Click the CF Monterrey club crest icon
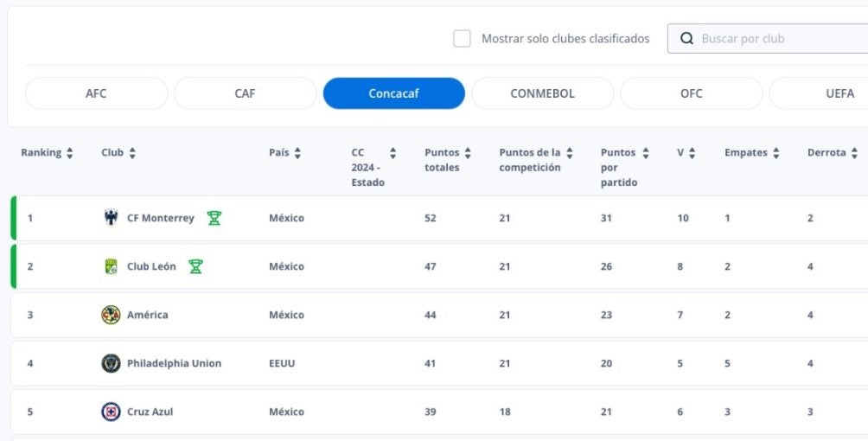Image resolution: width=868 pixels, height=441 pixels. 111,218
